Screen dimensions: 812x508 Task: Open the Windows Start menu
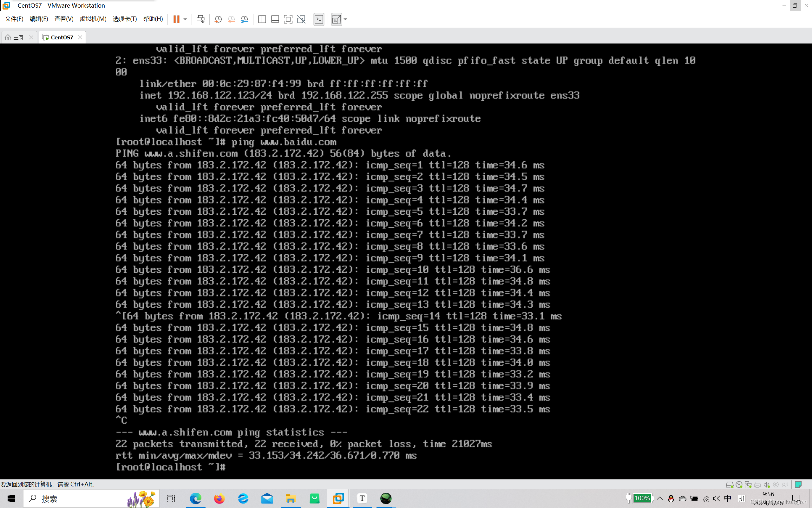pos(11,498)
